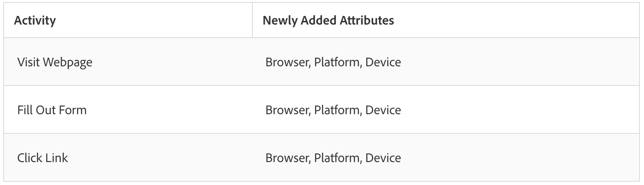
Task: Click Device in the Visit Webpage row
Action: pos(383,62)
